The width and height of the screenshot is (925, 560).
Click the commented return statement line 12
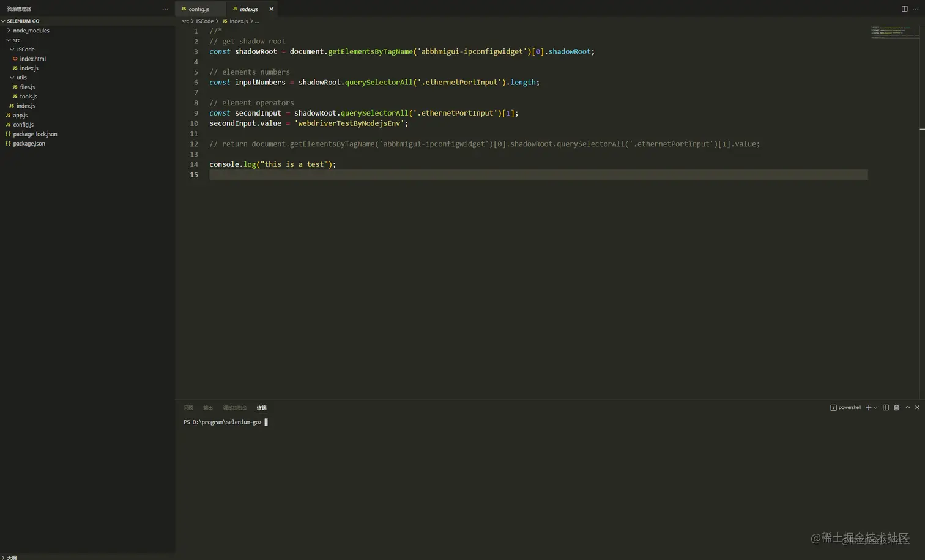click(x=485, y=144)
